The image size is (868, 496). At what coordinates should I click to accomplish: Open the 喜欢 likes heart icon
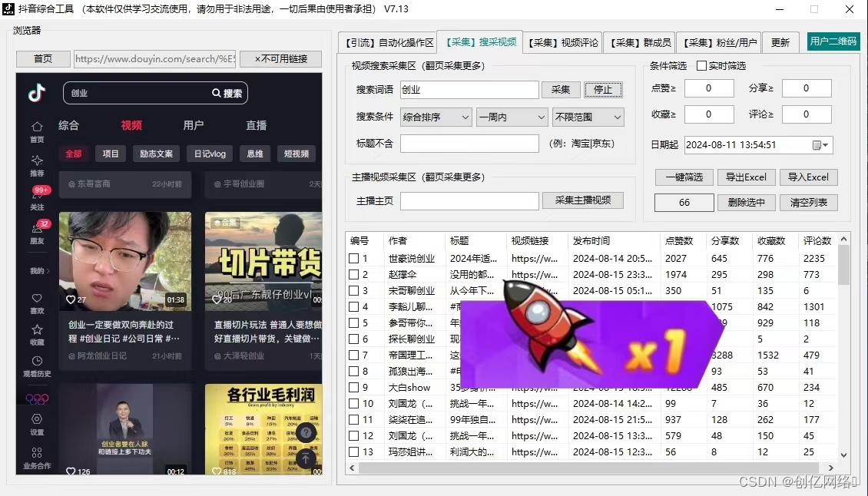[x=37, y=299]
